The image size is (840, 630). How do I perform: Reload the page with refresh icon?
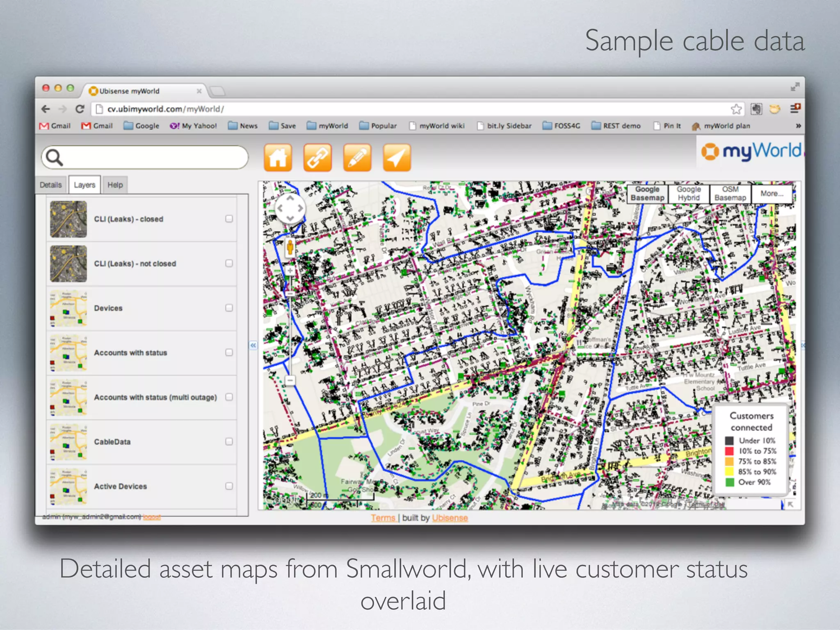click(x=80, y=109)
